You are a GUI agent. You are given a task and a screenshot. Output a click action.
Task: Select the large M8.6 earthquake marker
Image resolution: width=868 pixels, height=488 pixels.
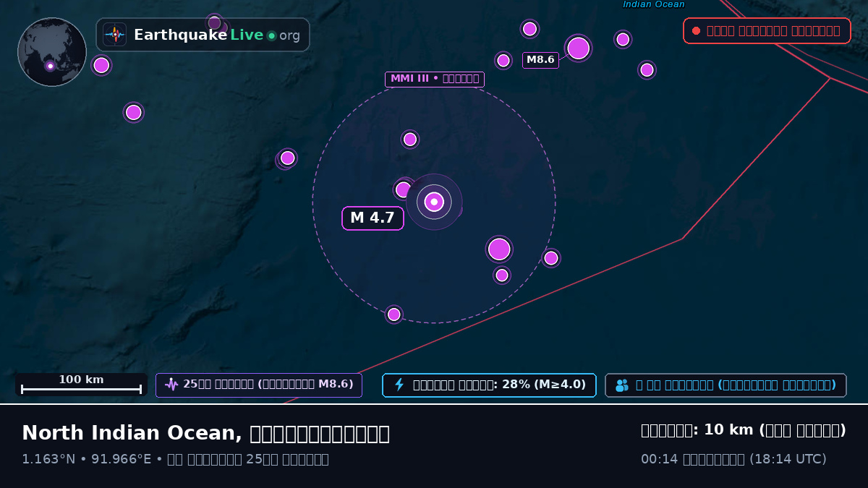579,48
